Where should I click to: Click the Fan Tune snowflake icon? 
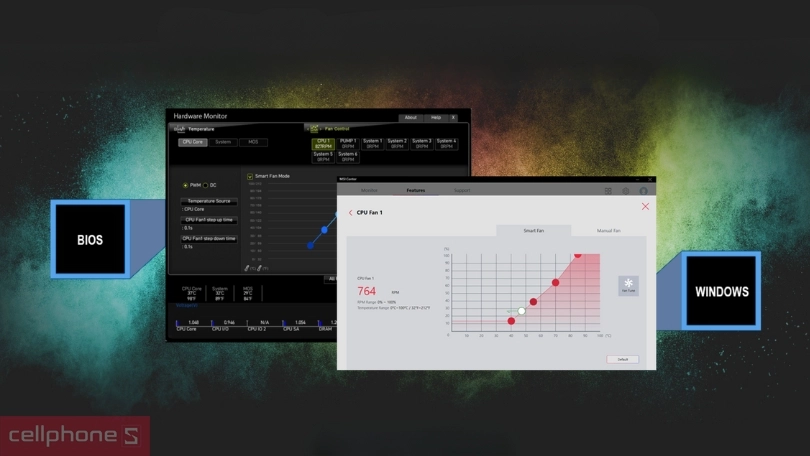coord(628,285)
